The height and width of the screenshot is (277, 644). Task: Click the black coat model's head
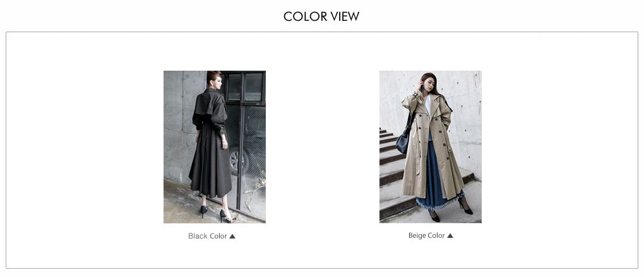[215, 78]
